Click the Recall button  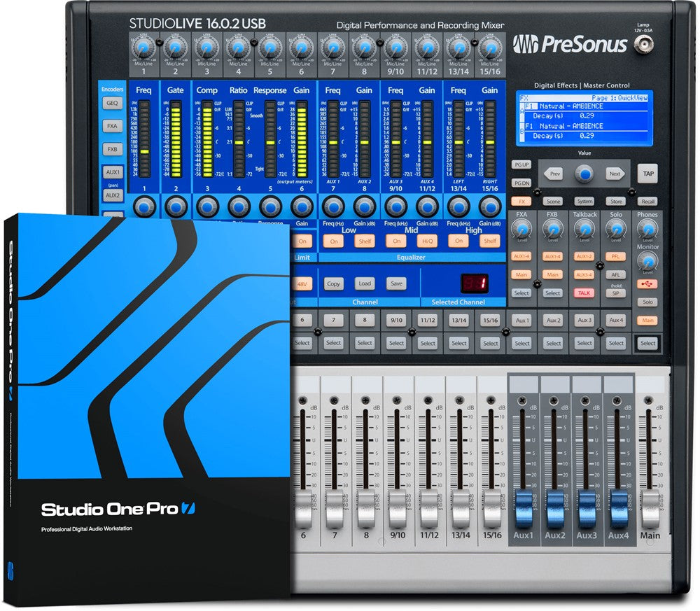647,202
